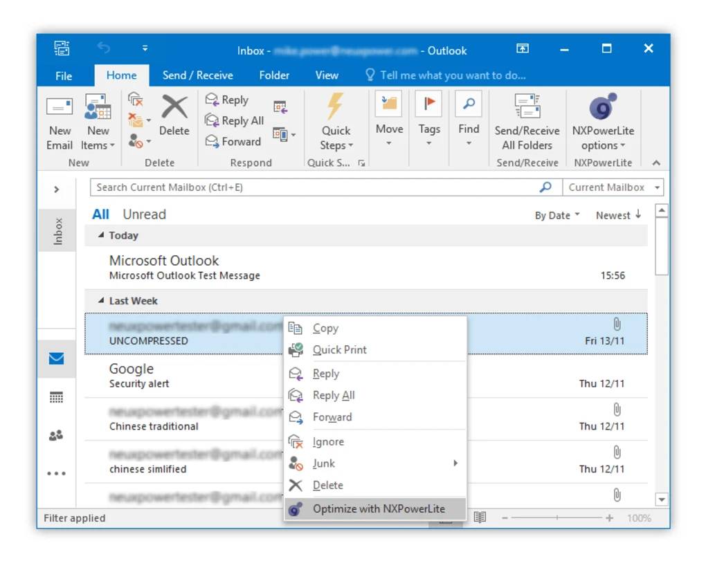The height and width of the screenshot is (588, 706).
Task: Select Optimize with NXPowerLite menu entry
Action: tap(378, 508)
